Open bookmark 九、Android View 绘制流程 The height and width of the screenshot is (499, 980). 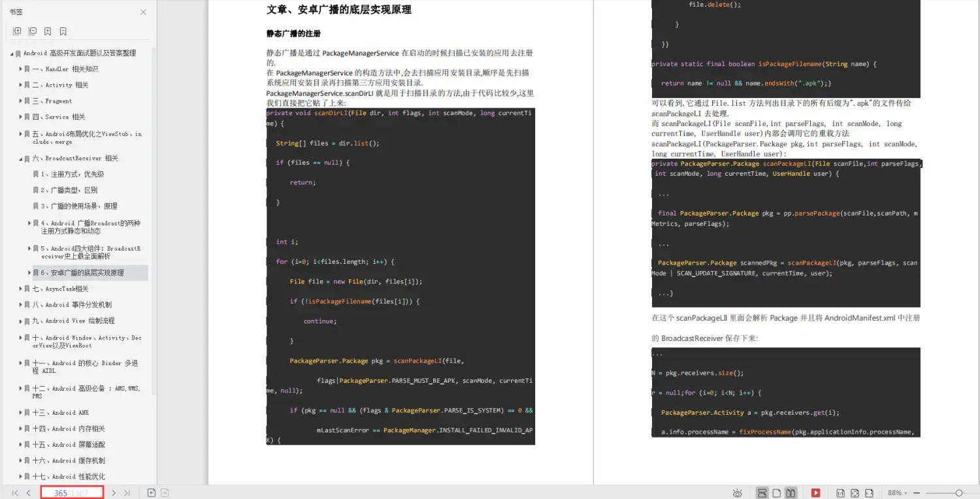click(x=73, y=321)
